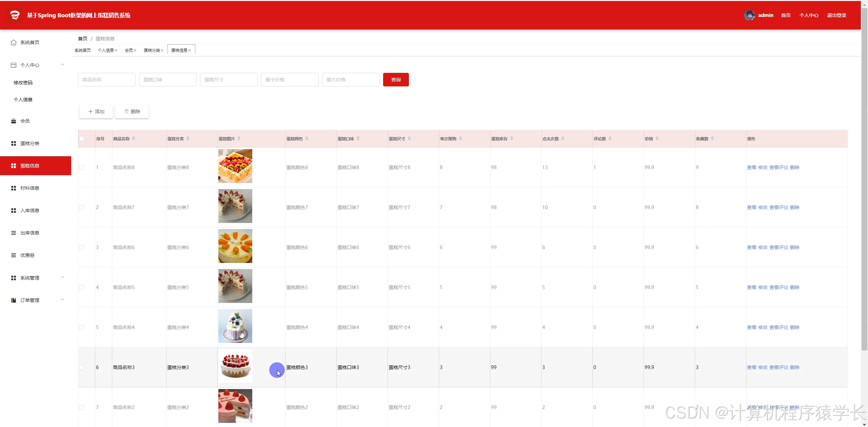868x427 pixels.
Task: Open 修改密码 in the sidebar
Action: (x=23, y=83)
